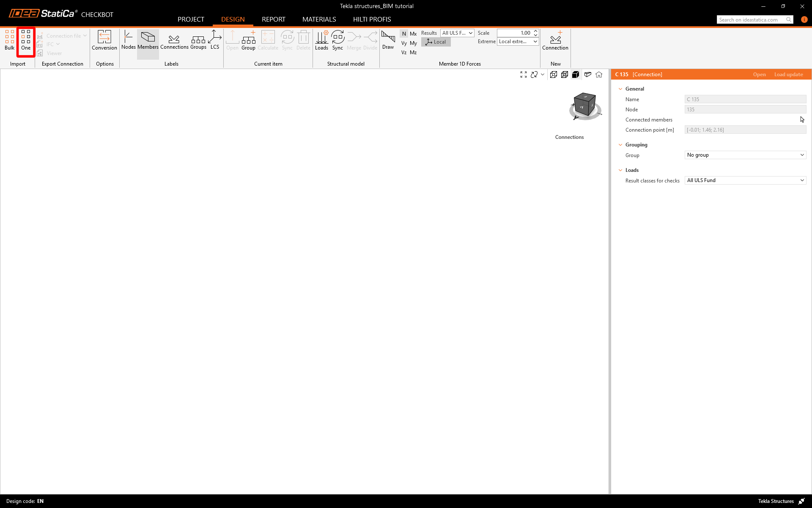Collapse the Grouping section
This screenshot has width=812, height=508.
click(x=620, y=145)
